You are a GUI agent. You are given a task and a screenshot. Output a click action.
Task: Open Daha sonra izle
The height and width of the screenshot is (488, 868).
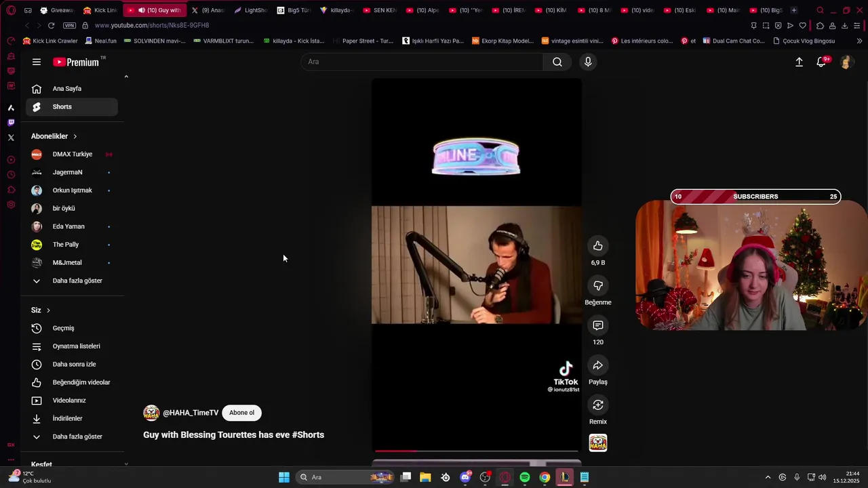tap(72, 365)
